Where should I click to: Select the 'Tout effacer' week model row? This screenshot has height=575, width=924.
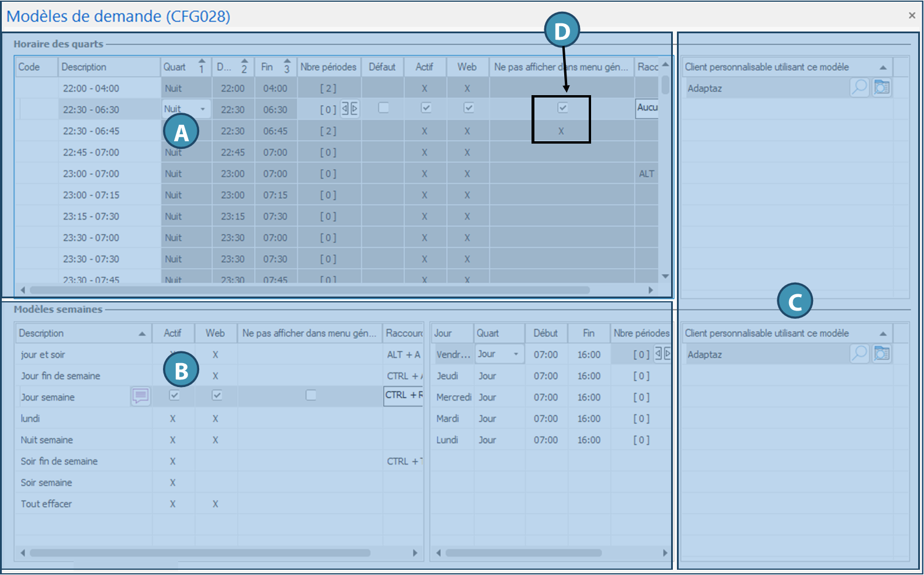(47, 504)
